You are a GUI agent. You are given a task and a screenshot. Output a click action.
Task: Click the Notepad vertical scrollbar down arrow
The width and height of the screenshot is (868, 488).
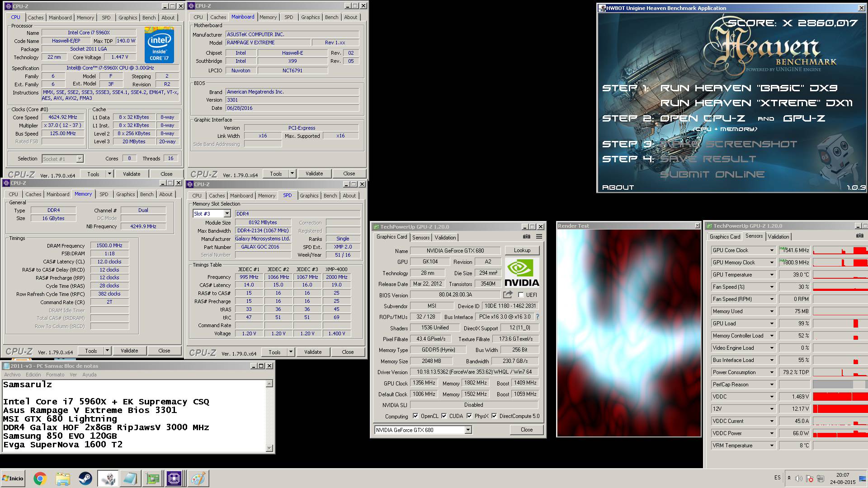point(269,448)
